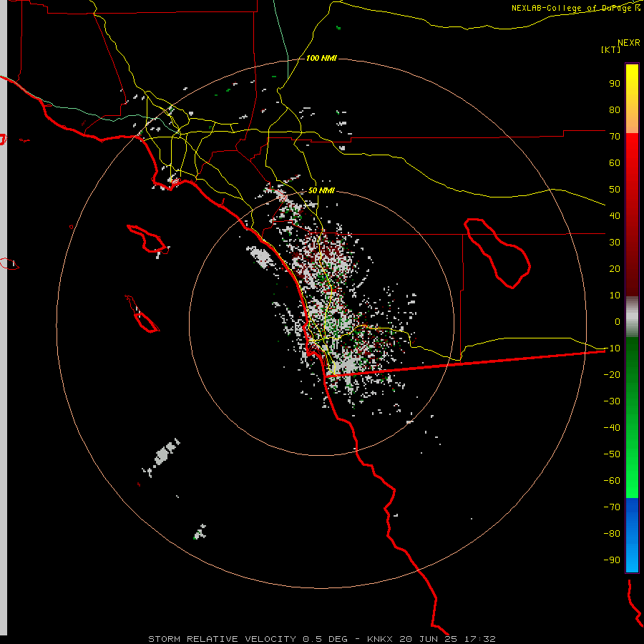Select the 50 value on velocity scale
This screenshot has width=644, height=644.
click(615, 190)
